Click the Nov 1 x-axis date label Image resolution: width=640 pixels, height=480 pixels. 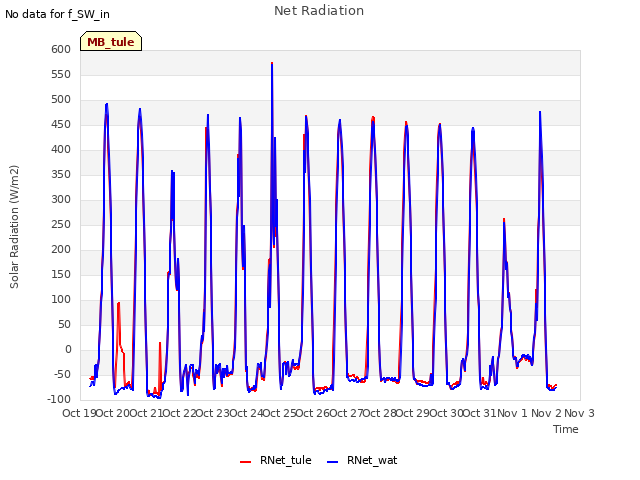click(512, 413)
